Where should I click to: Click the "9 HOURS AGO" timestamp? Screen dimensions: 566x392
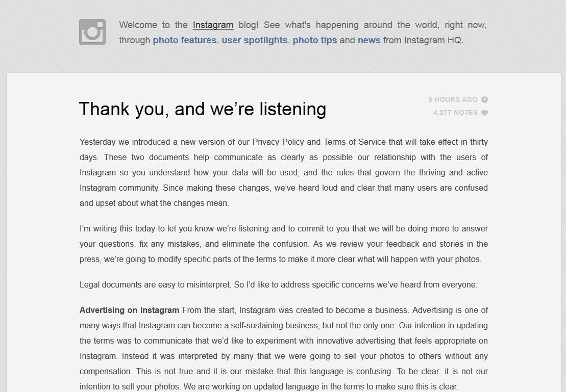pyautogui.click(x=453, y=99)
